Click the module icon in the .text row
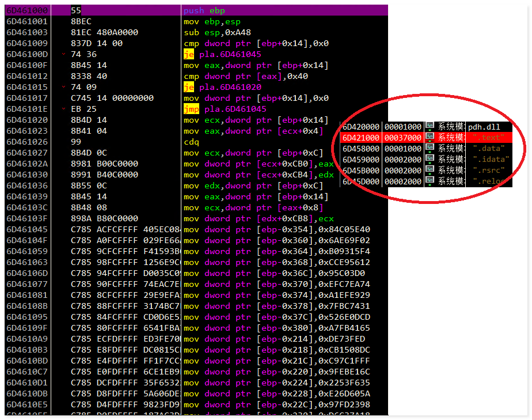 [x=430, y=138]
